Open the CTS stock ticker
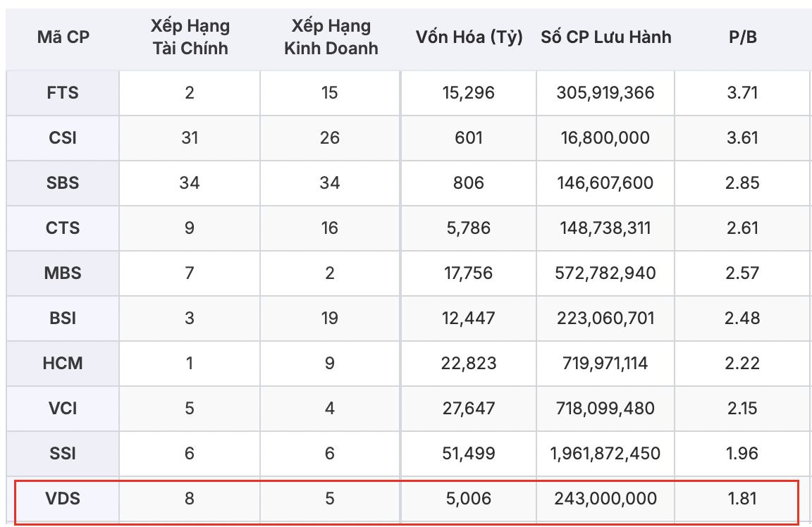 coord(63,228)
